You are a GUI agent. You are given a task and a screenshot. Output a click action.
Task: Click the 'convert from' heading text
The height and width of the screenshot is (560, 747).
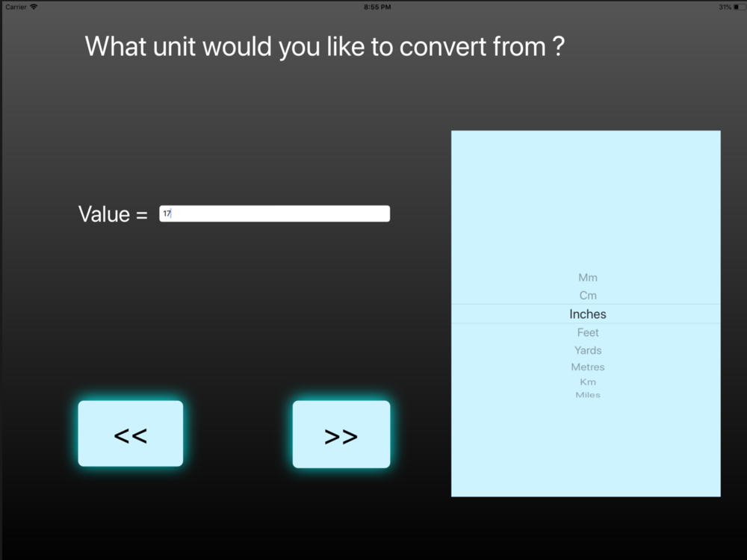[472, 46]
